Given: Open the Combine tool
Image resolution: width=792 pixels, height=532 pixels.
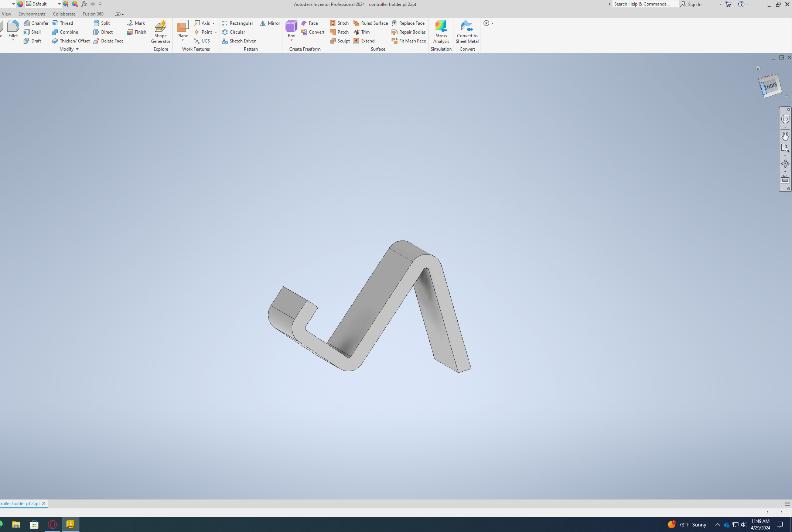Looking at the screenshot, I should click(x=65, y=32).
